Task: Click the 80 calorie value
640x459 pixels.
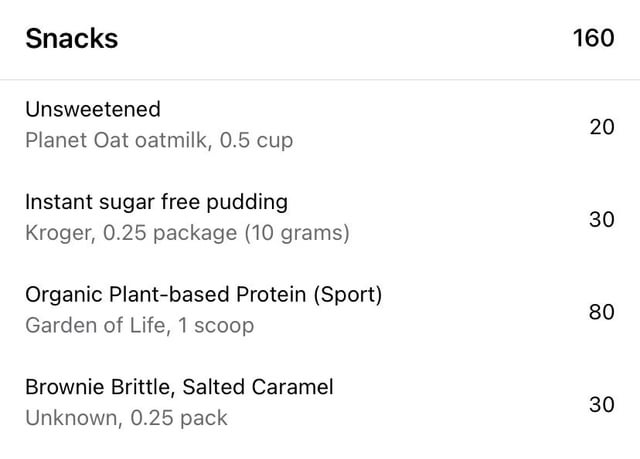Action: (x=602, y=312)
